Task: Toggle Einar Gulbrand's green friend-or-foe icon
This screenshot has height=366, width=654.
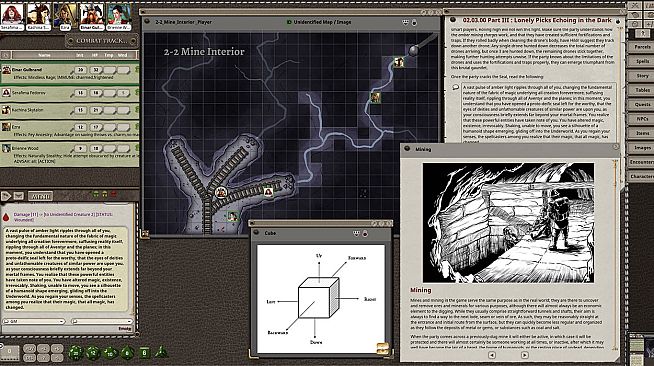Action: coord(136,70)
